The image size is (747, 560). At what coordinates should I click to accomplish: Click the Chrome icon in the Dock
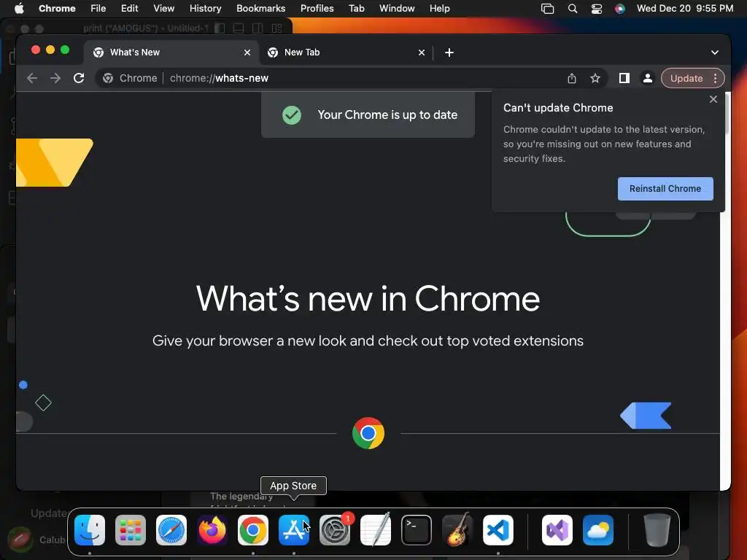tap(253, 530)
